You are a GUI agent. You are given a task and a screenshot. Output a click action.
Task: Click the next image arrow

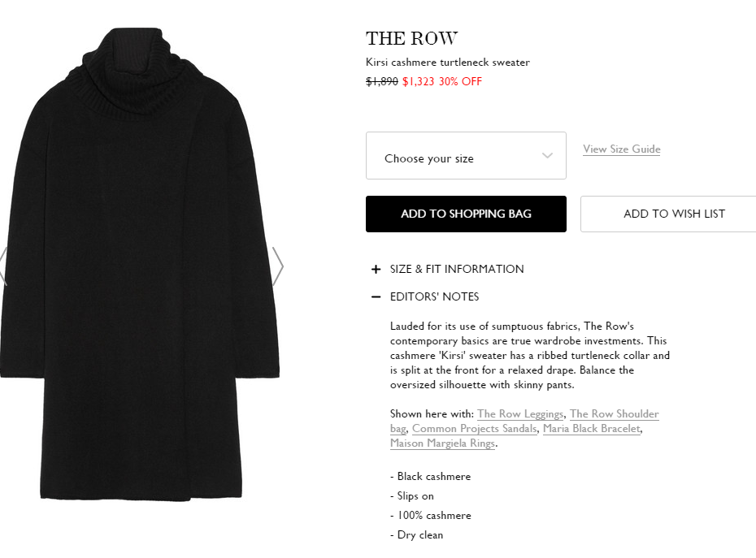(x=277, y=266)
